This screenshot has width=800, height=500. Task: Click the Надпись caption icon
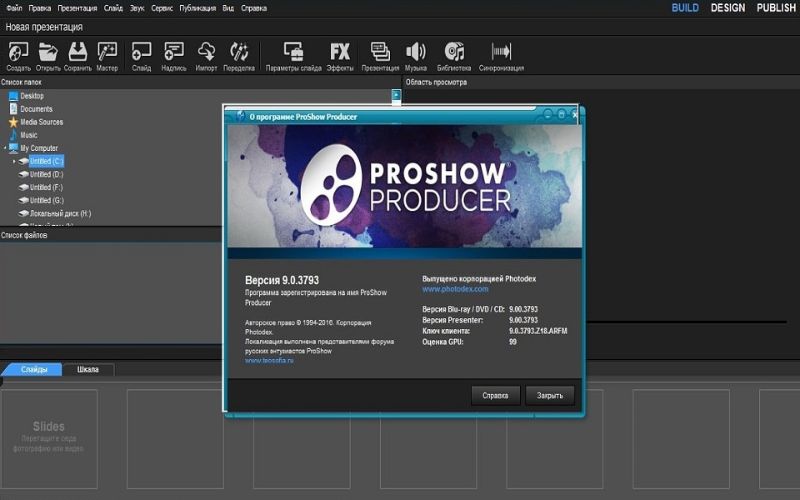tap(174, 52)
